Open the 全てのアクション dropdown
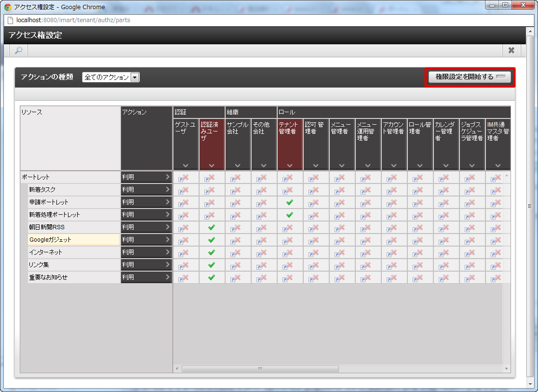Screen dimensions: 538x392 [111, 77]
